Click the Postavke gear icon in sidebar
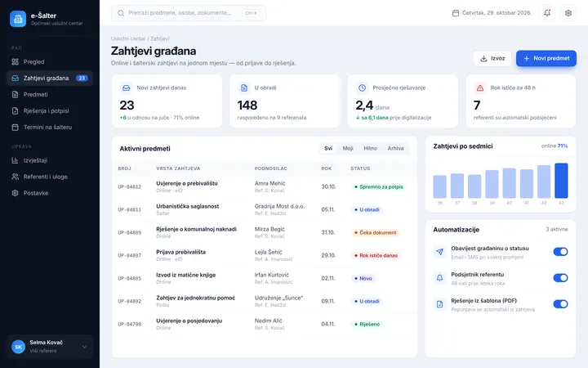The image size is (588, 368). pos(15,193)
